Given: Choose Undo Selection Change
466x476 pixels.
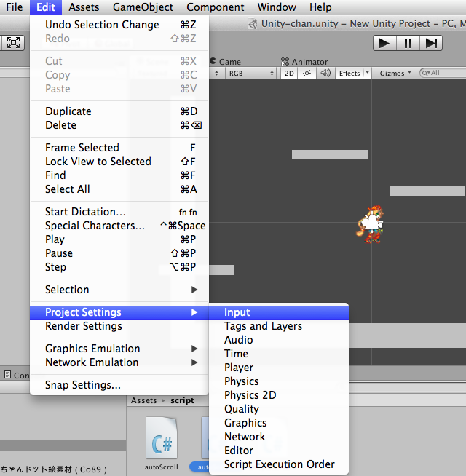Looking at the screenshot, I should pyautogui.click(x=119, y=25).
